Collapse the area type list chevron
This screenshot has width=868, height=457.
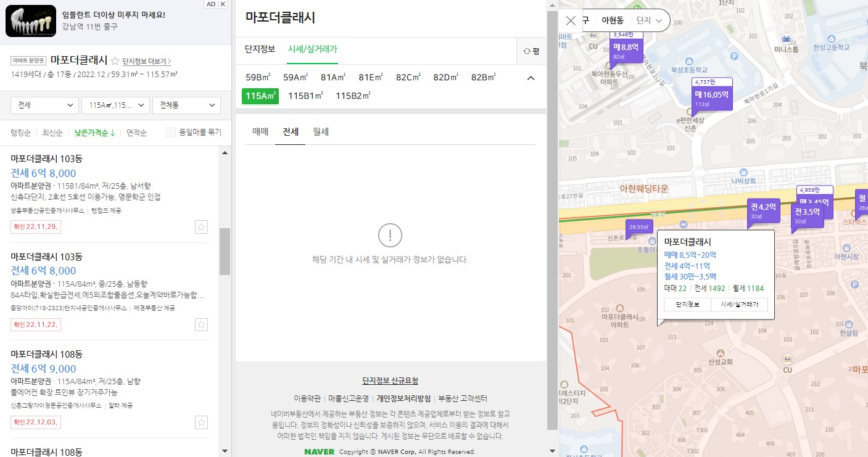(x=531, y=78)
